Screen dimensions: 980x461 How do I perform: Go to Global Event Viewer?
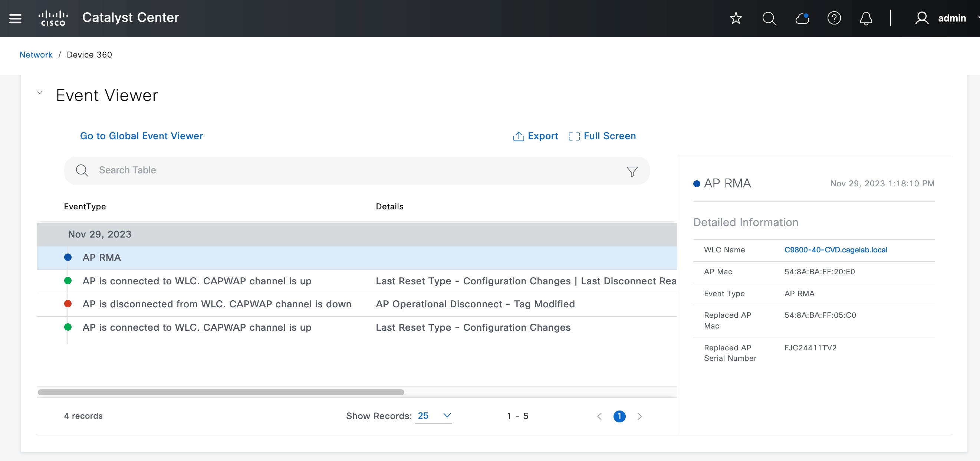pyautogui.click(x=141, y=136)
